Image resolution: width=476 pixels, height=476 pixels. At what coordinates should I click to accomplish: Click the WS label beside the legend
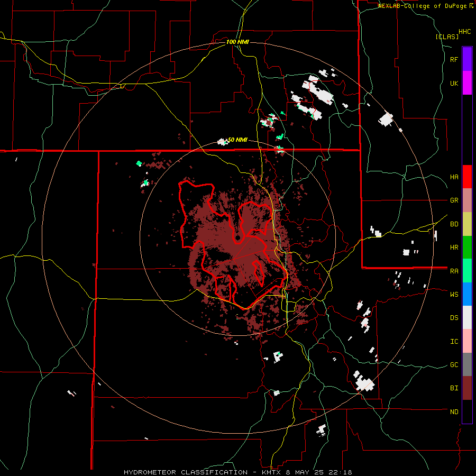pos(454,295)
